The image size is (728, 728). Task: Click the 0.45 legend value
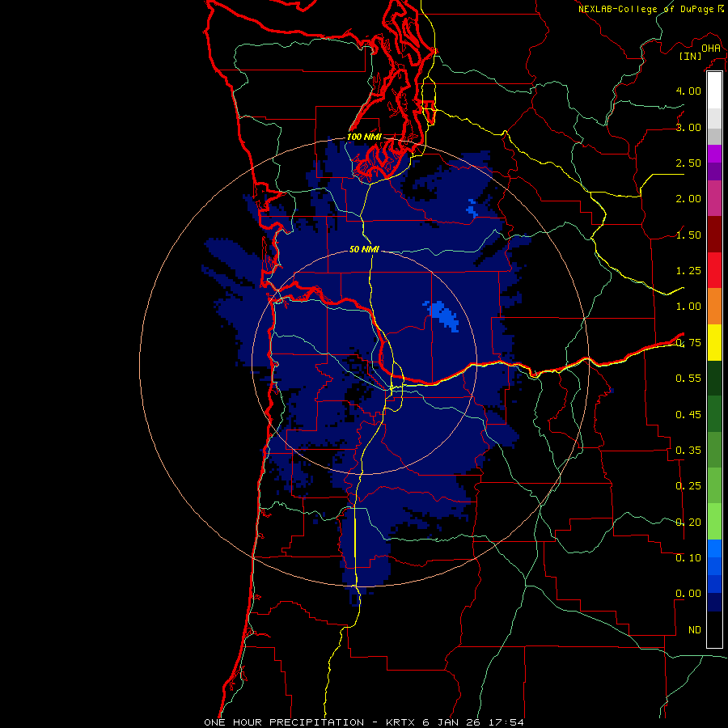click(x=688, y=414)
